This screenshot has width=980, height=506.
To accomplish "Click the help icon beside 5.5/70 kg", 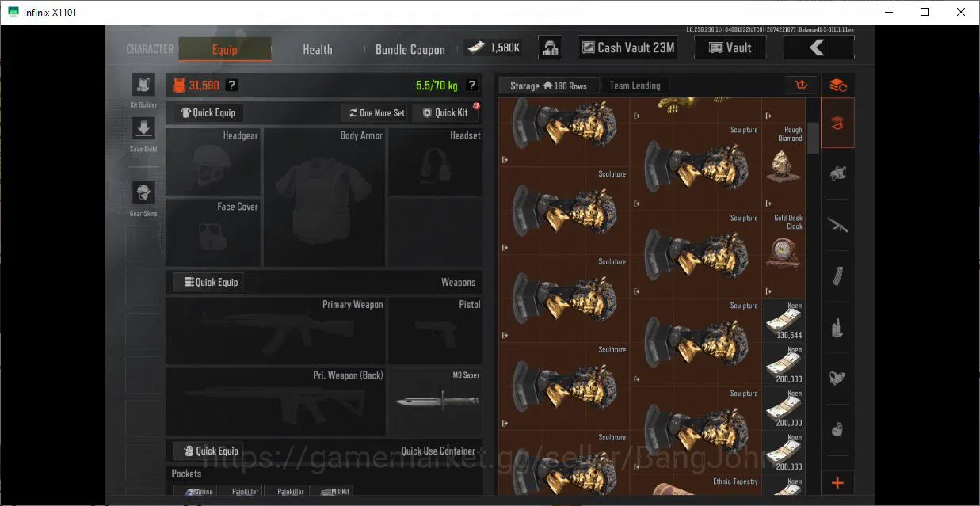I will point(471,86).
